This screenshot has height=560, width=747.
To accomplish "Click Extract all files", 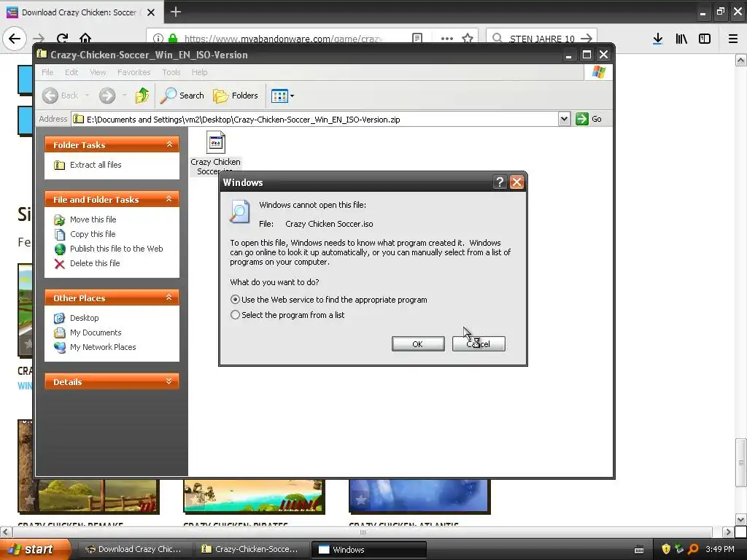I will coord(96,165).
